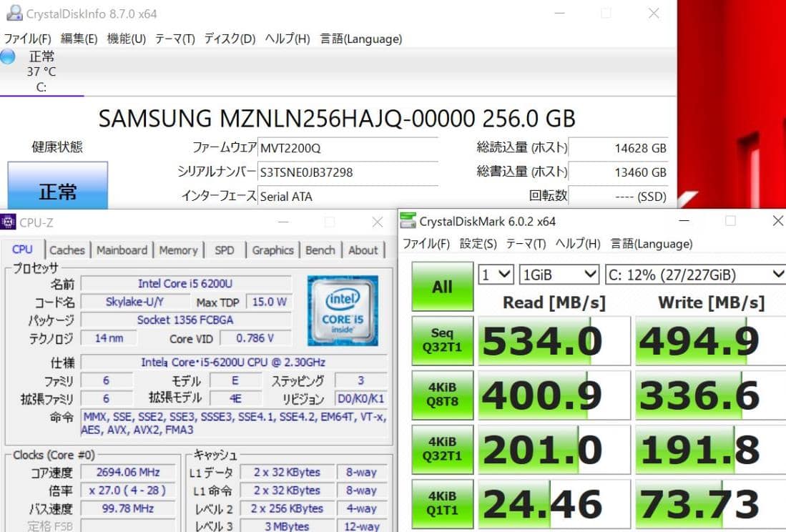Open the ディスク(D) menu in CrystalDiskInfo

(230, 39)
